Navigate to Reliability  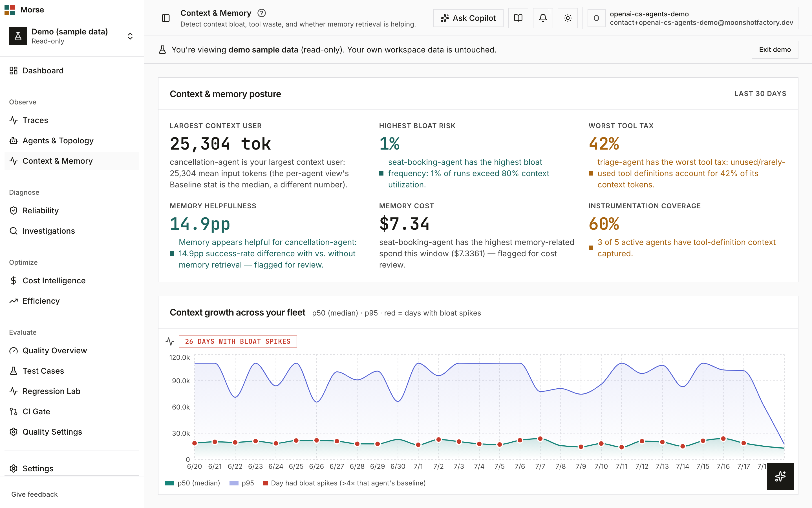(x=72, y=211)
